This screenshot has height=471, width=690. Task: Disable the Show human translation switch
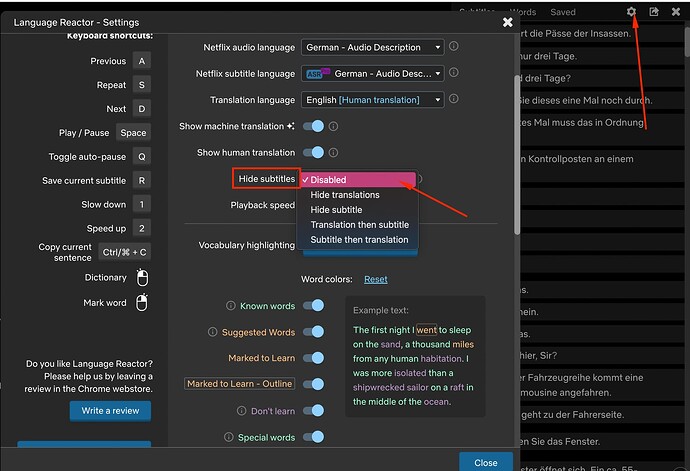[x=313, y=153]
